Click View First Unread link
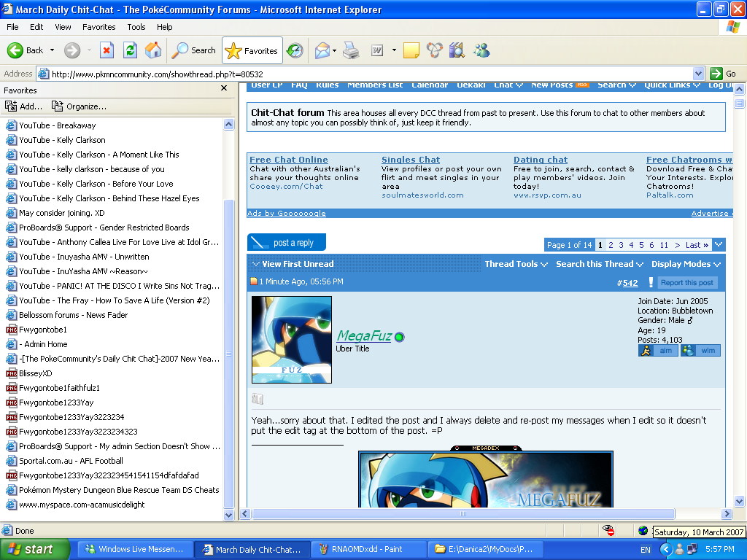 (x=298, y=264)
